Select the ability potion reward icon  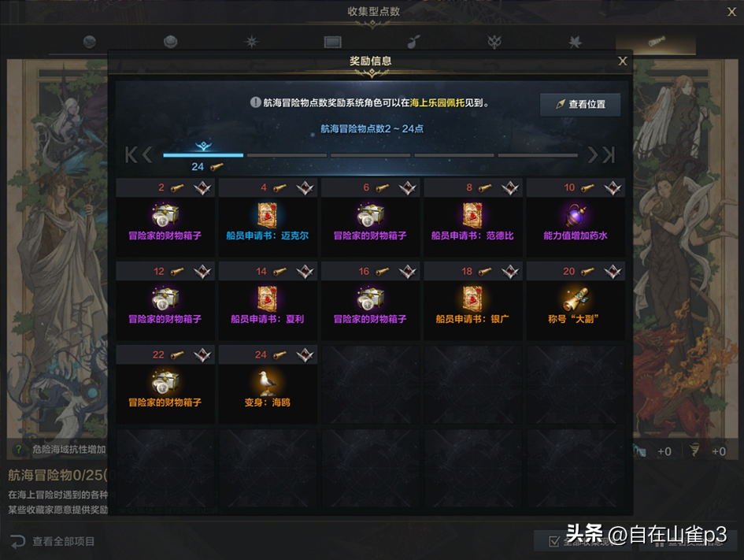tap(576, 216)
